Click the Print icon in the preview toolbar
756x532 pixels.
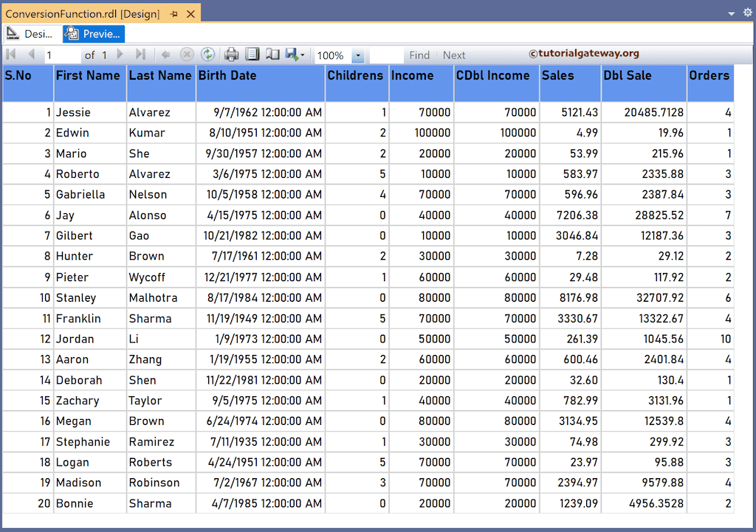click(230, 55)
